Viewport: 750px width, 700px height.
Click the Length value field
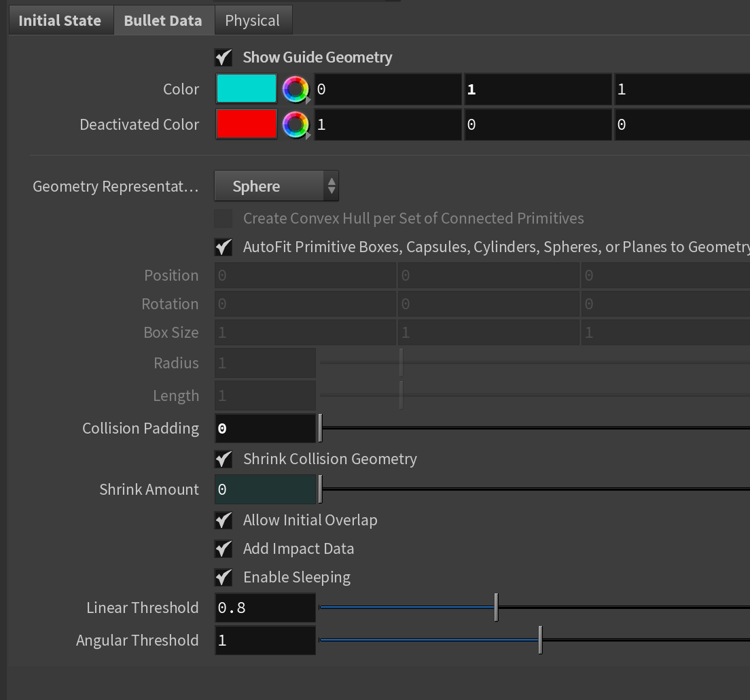(265, 396)
